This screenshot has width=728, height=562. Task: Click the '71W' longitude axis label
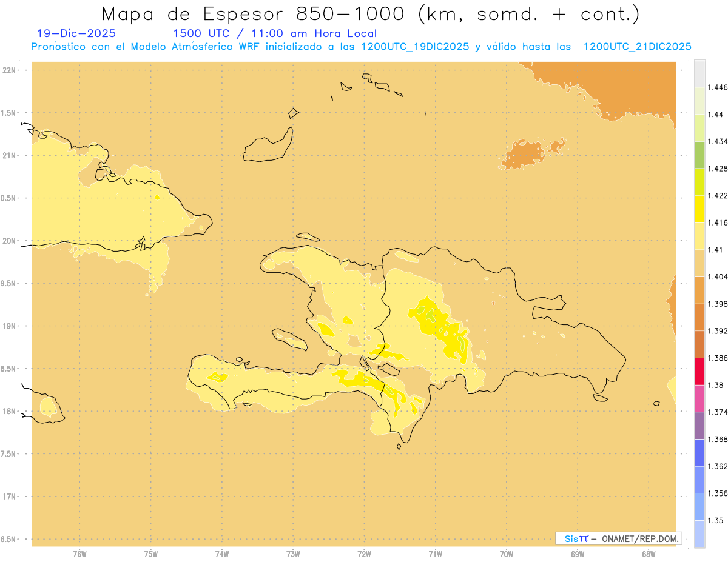(435, 554)
